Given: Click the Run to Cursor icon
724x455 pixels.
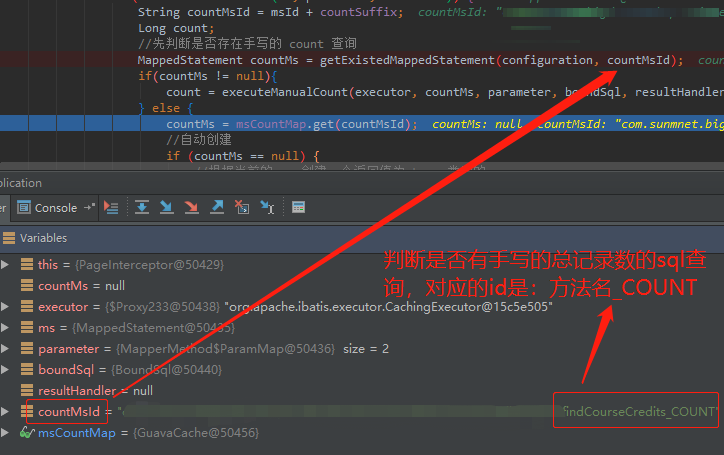Looking at the screenshot, I should 267,207.
